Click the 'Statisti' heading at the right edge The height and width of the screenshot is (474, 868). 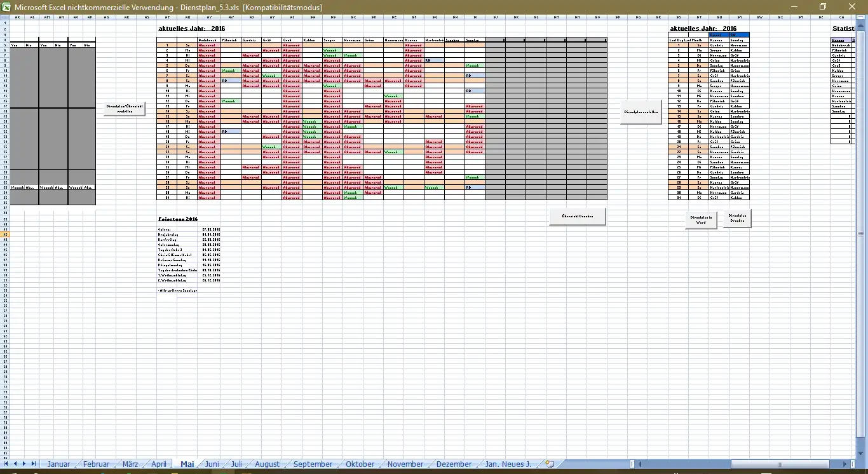point(843,29)
